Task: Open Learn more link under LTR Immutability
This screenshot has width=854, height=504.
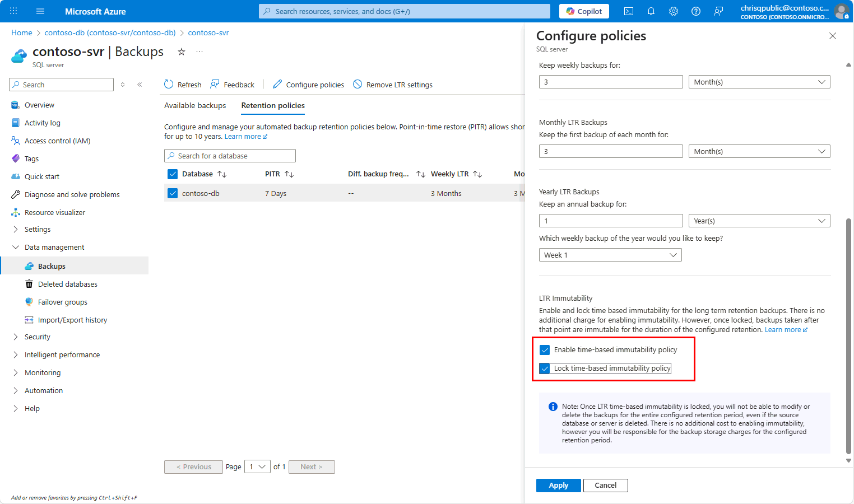Action: [x=786, y=329]
